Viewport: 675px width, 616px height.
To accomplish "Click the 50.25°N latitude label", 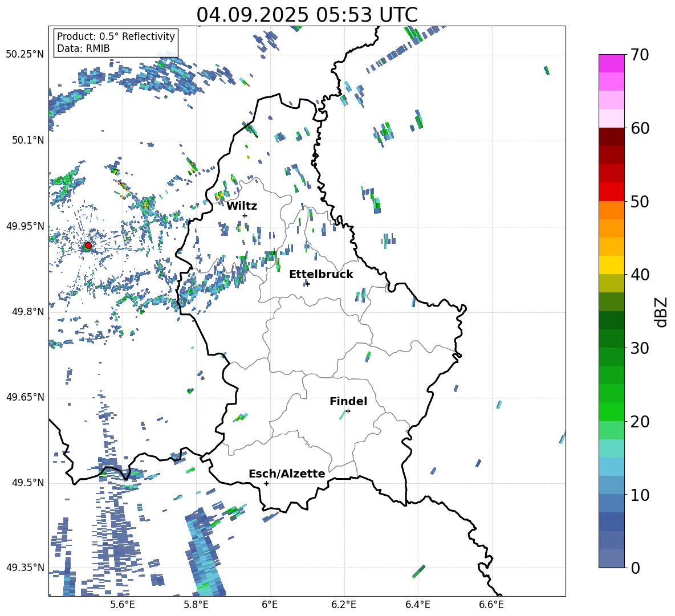I will click(x=25, y=55).
